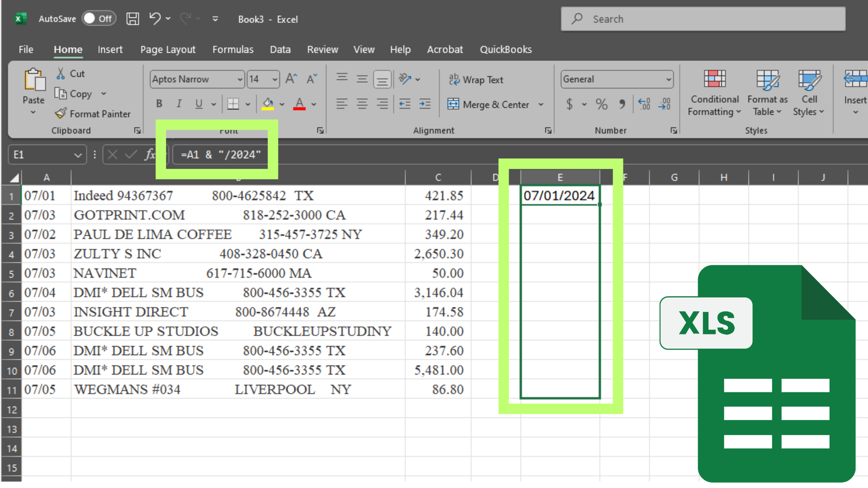
Task: Open the Name Box dropdown arrow
Action: [x=78, y=155]
